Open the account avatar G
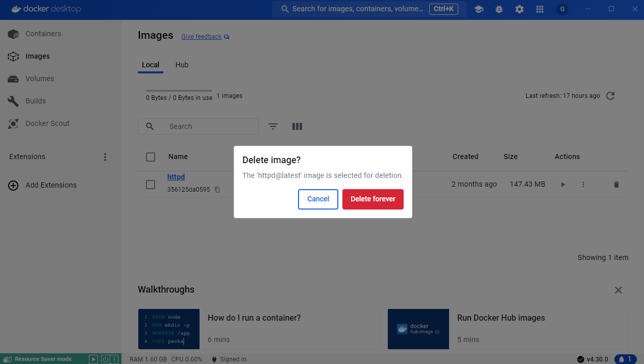 562,9
